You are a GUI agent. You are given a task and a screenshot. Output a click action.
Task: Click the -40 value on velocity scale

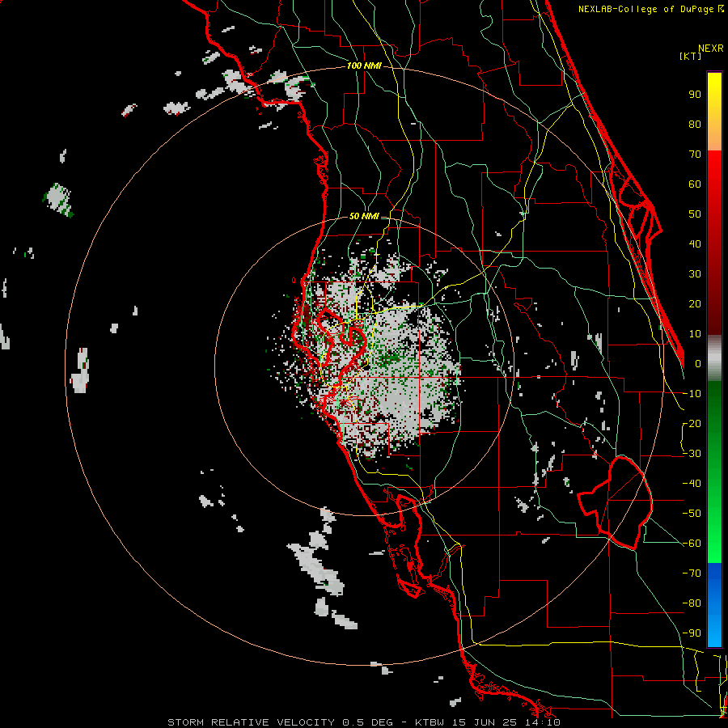[x=692, y=484]
